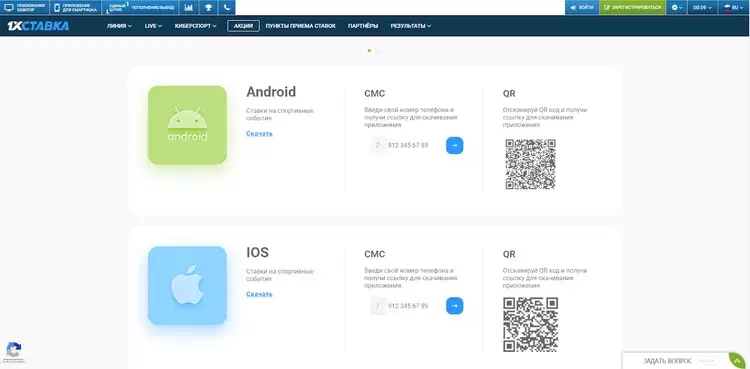Expand the Результаты menu

pos(410,26)
